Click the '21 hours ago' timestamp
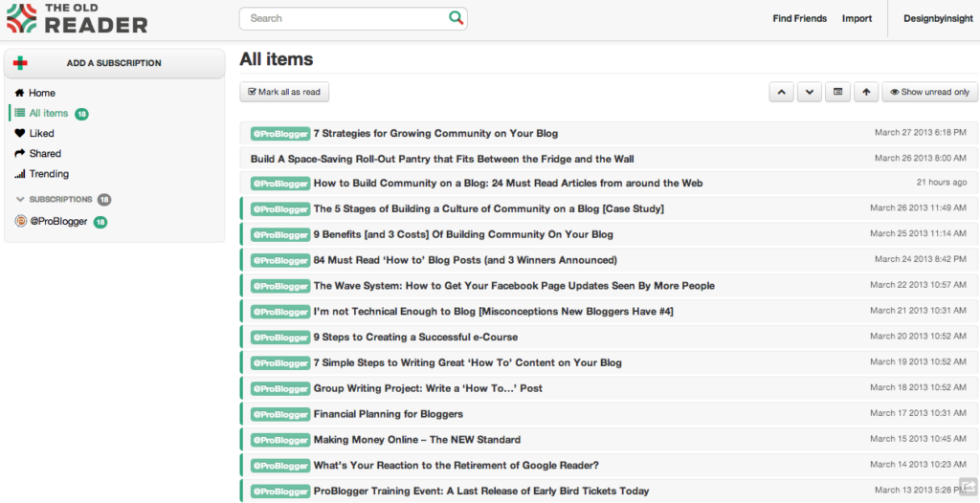 [x=942, y=183]
